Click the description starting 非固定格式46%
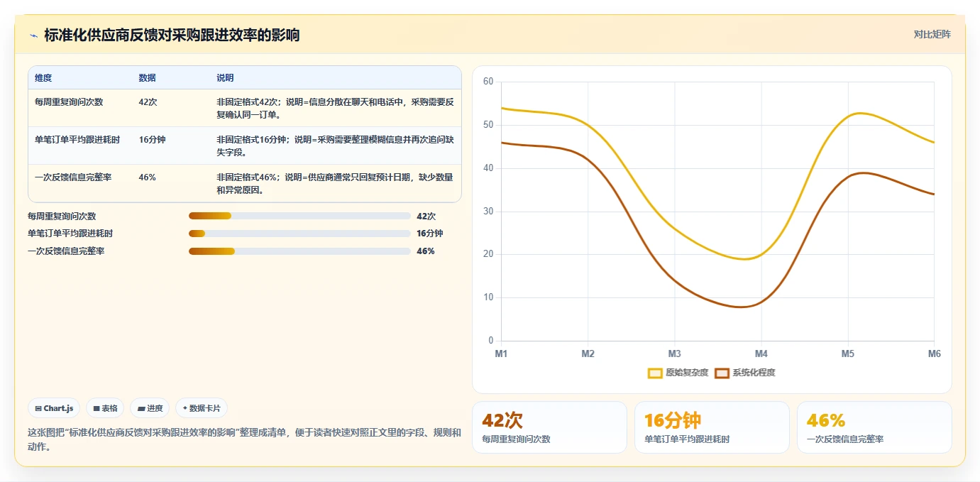This screenshot has width=980, height=482. pos(335,183)
